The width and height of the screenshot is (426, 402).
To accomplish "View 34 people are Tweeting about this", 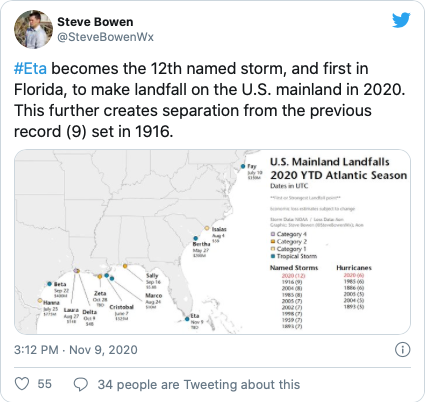I will coord(199,384).
